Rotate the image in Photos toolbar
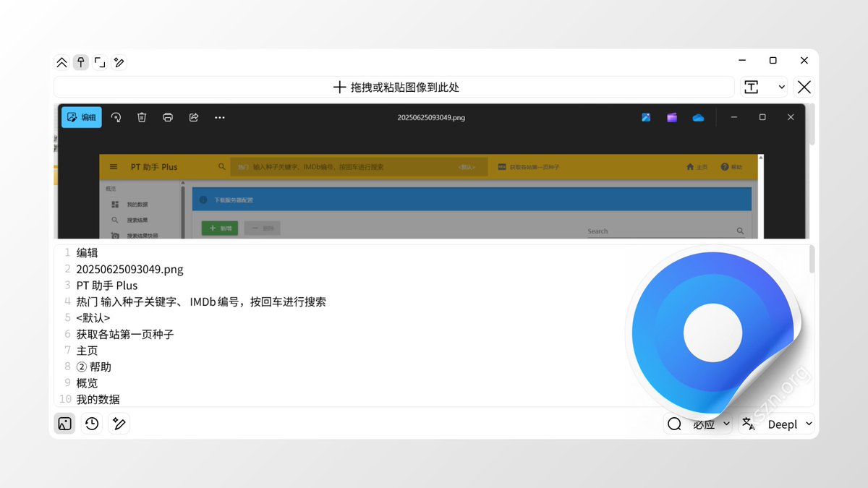Viewport: 868px width, 488px height. pos(116,116)
